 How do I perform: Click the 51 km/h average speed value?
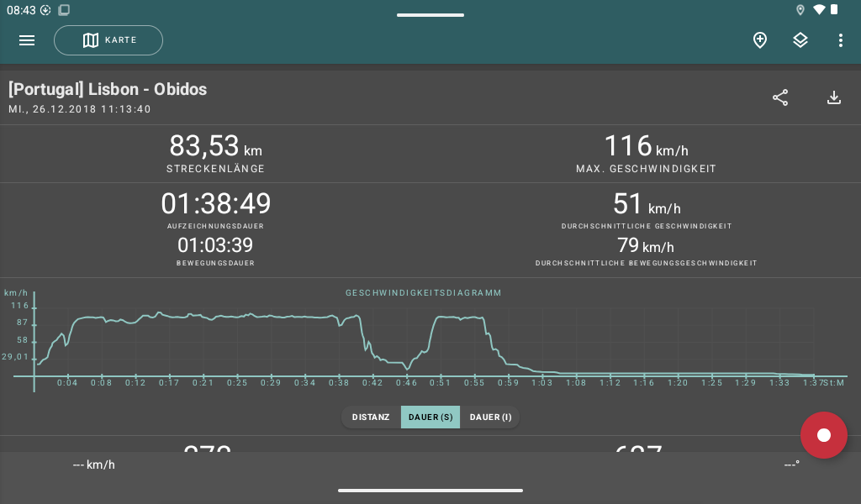click(x=647, y=205)
